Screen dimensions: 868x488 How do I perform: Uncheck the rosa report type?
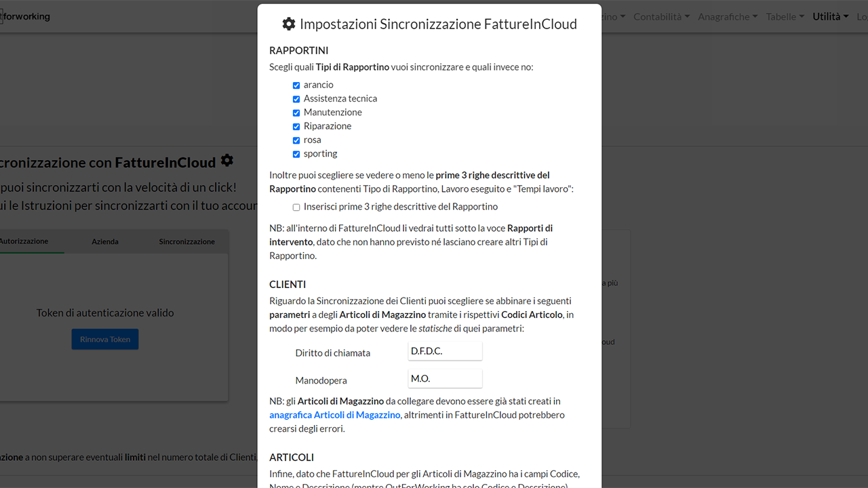click(296, 140)
